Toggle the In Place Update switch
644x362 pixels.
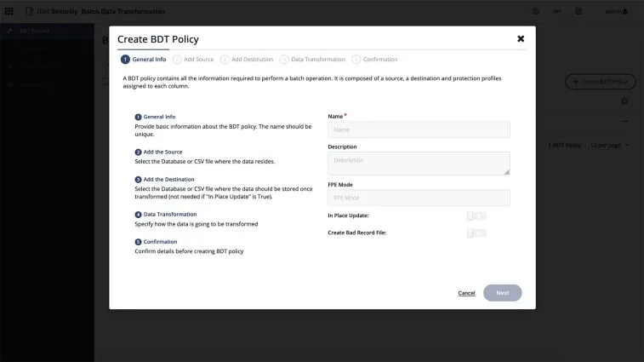click(x=476, y=215)
